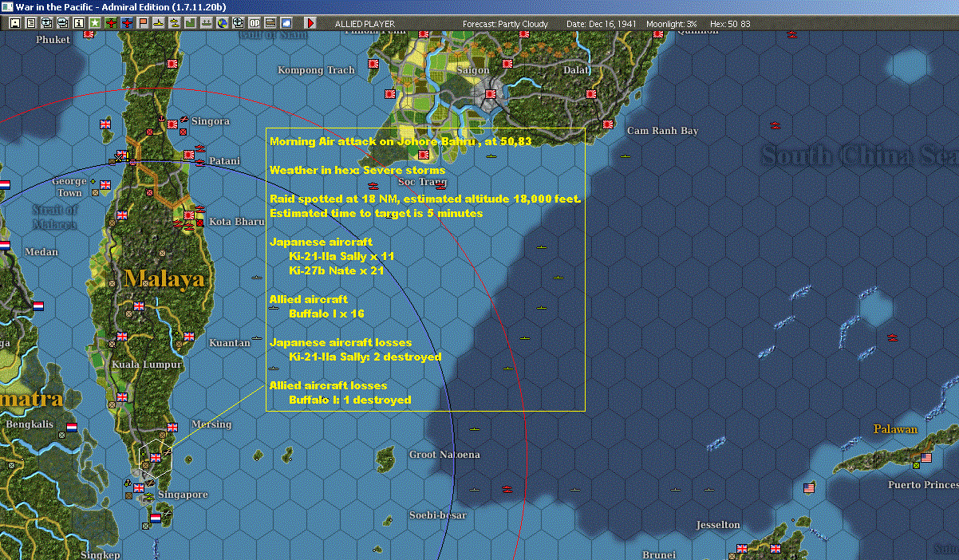Click 'Ki-27b Nate x 21' line
The width and height of the screenshot is (959, 560).
[x=337, y=270]
